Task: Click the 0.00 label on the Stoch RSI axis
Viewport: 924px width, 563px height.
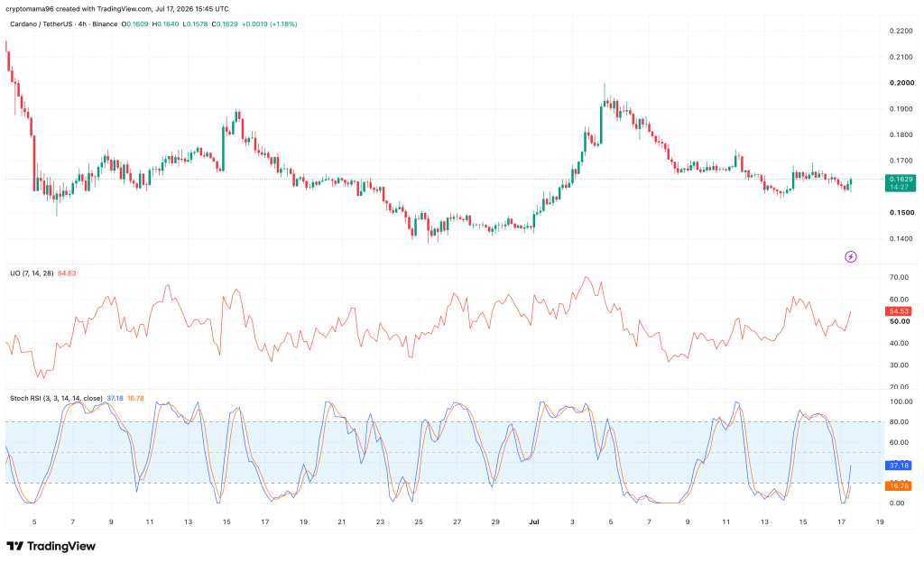Action: [x=897, y=503]
